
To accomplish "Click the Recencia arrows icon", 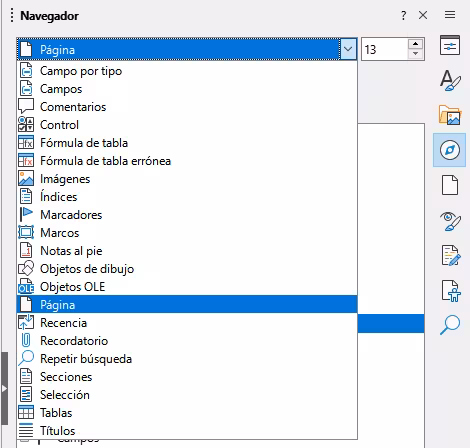I will (26, 323).
